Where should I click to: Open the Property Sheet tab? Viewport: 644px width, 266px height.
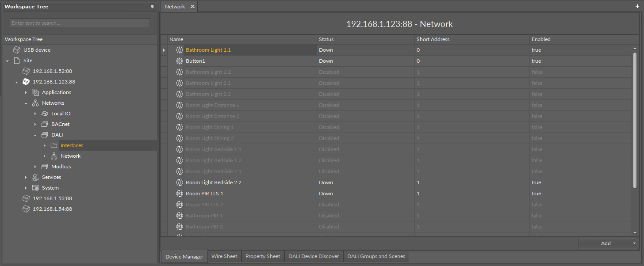263,256
